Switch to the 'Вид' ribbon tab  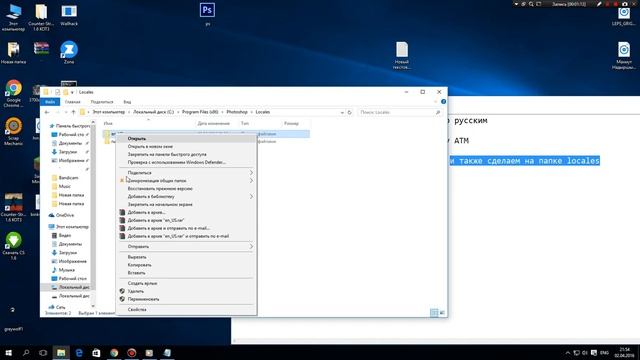[x=127, y=102]
